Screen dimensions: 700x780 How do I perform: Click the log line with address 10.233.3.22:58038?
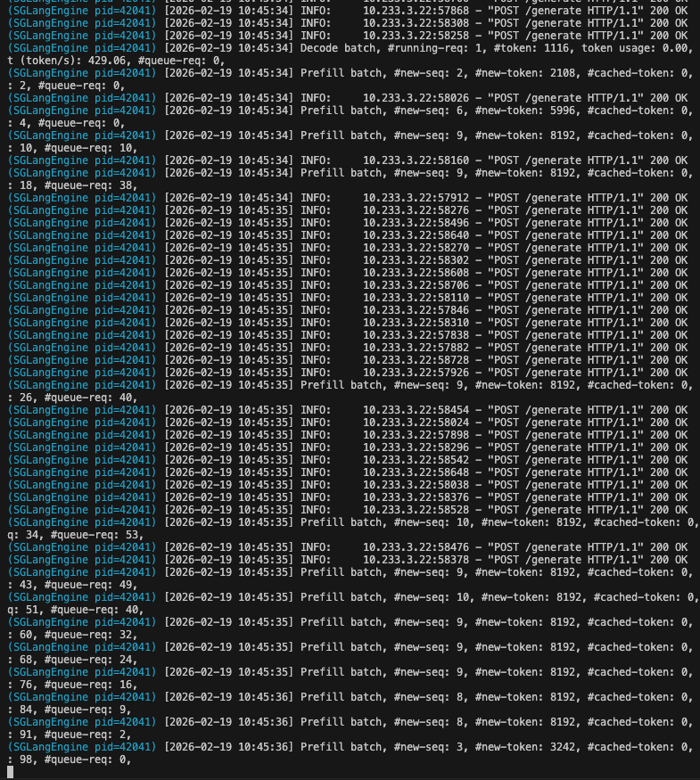[x=348, y=485]
